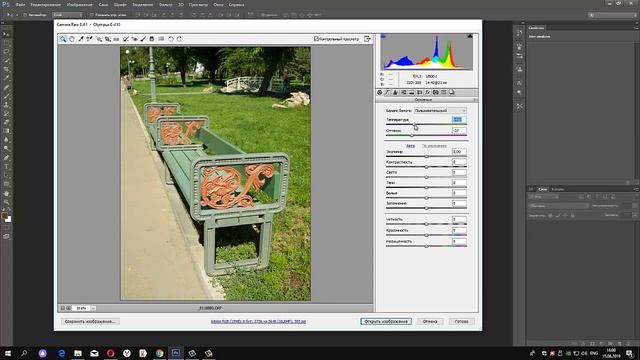Open the Фильтр menu
This screenshot has height=360, width=640.
(165, 4)
